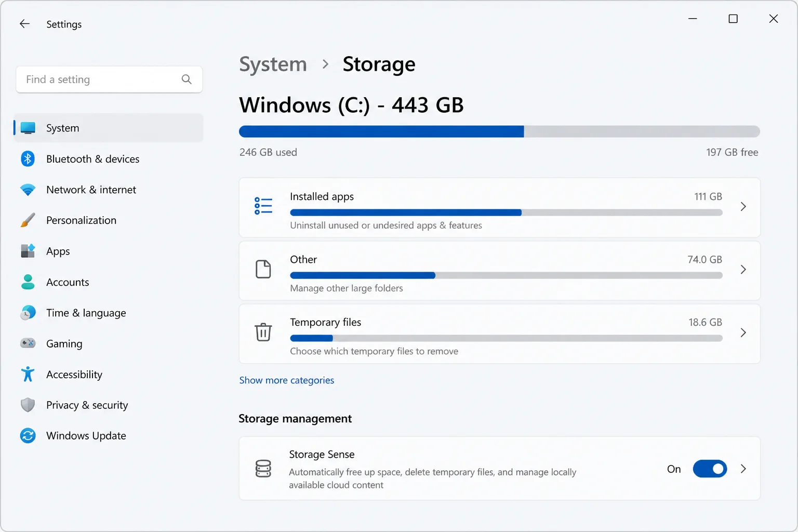The width and height of the screenshot is (798, 532).
Task: Click the Storage breadcrumb heading
Action: click(379, 64)
